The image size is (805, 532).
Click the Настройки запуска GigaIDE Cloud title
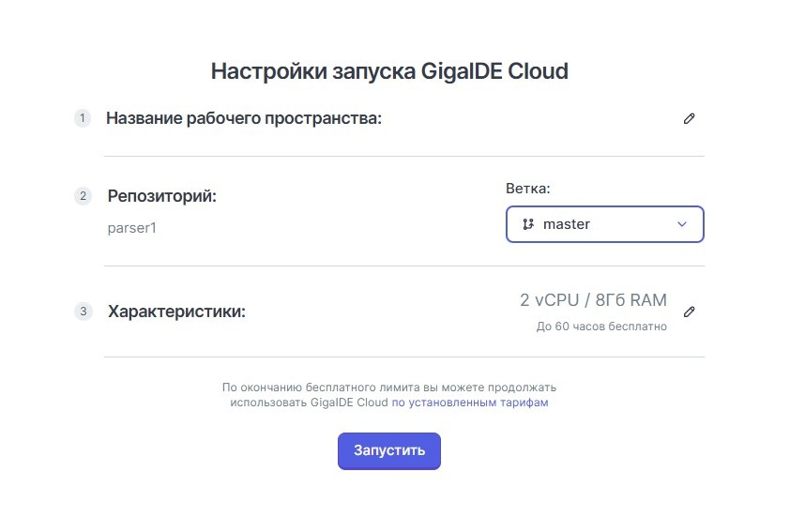pyautogui.click(x=389, y=71)
